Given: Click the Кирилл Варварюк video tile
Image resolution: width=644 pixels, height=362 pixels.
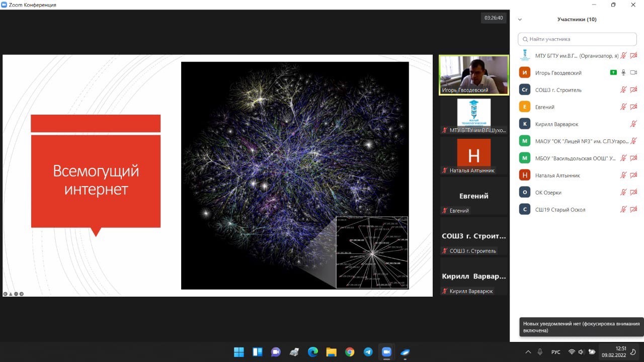Looking at the screenshot, I should pos(474,277).
